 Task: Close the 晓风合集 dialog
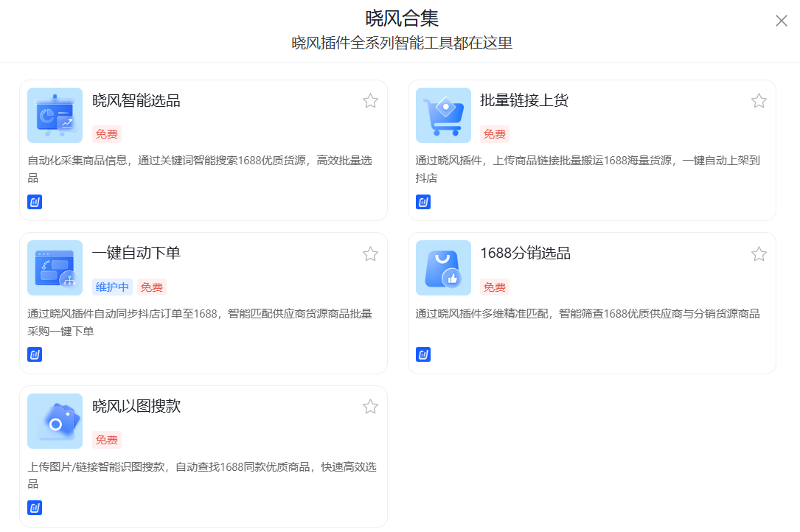pos(781,21)
